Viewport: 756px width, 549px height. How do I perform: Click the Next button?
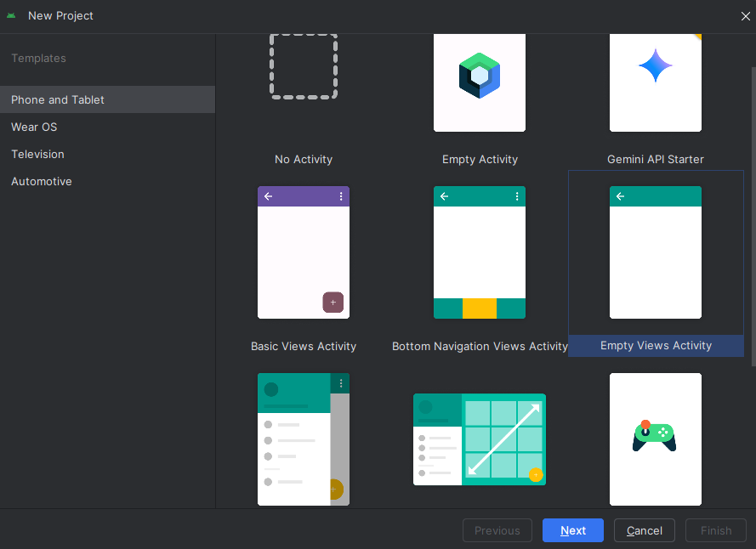pyautogui.click(x=572, y=530)
